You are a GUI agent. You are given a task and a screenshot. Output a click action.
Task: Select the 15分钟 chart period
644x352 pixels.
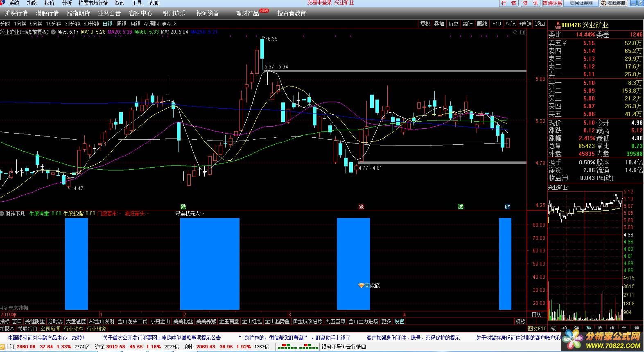[53, 24]
